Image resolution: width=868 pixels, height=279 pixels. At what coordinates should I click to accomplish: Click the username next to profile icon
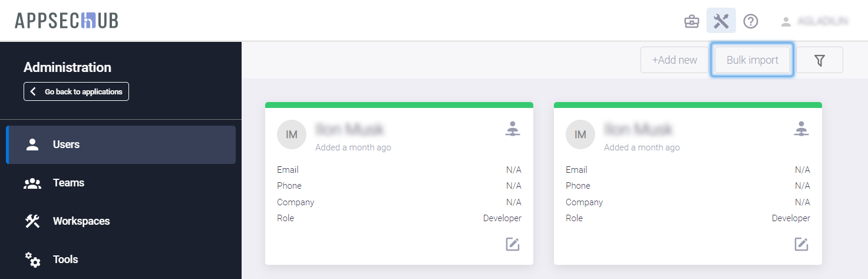pos(823,21)
